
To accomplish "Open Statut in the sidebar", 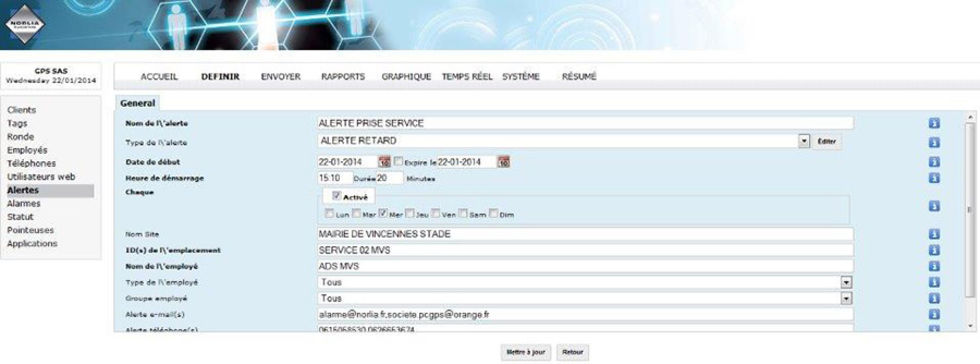I will pyautogui.click(x=20, y=217).
